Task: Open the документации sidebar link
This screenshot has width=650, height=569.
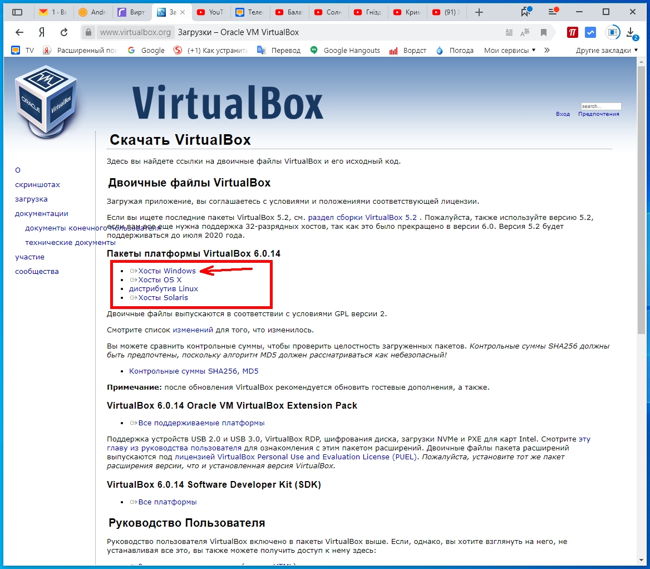Action: (x=41, y=213)
